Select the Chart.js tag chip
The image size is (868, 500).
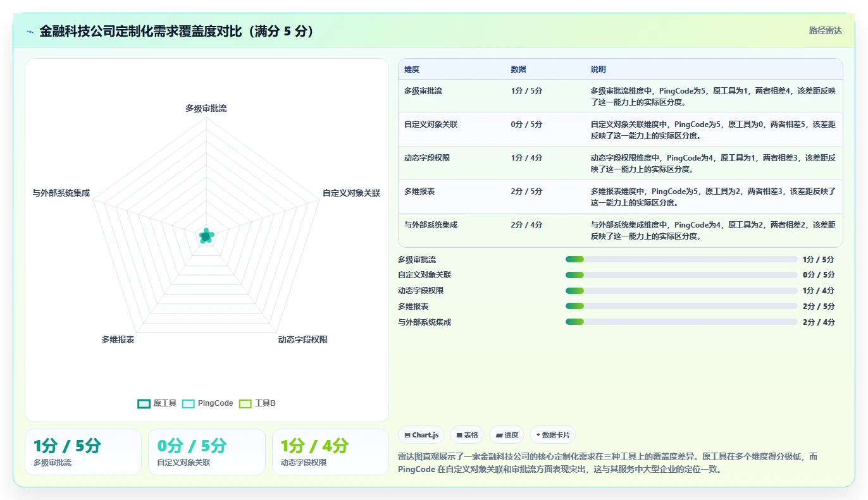click(421, 435)
